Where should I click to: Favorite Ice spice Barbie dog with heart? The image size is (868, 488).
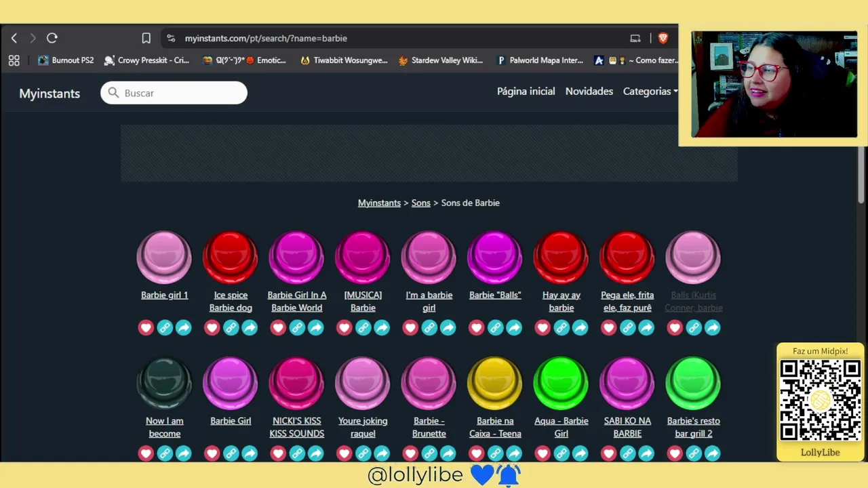pyautogui.click(x=212, y=328)
